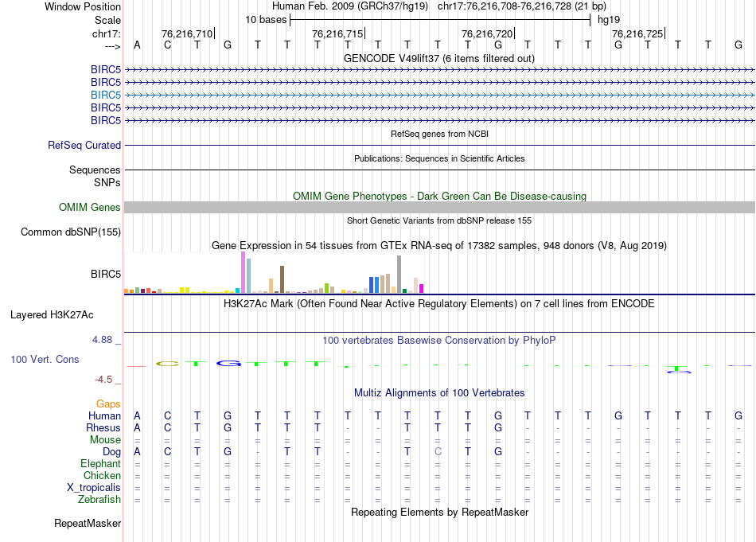Viewport: 756px width, 542px height.
Task: Click the BIRC5 label beside the expression bar chart
Action: click(106, 274)
